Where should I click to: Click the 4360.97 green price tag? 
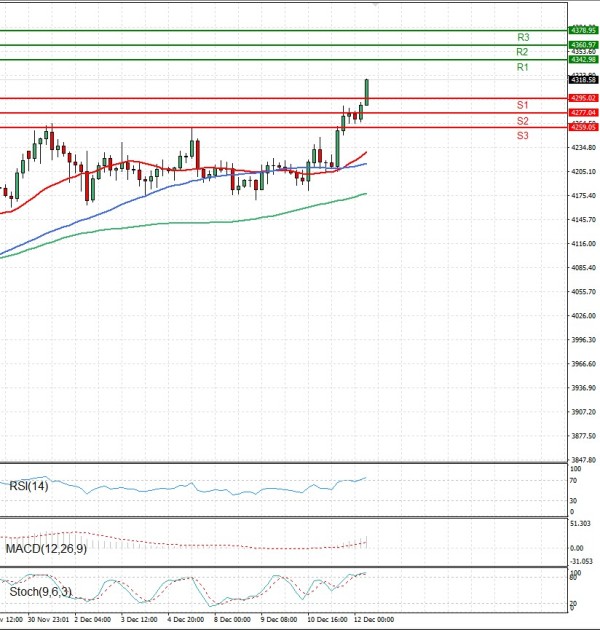pos(582,45)
